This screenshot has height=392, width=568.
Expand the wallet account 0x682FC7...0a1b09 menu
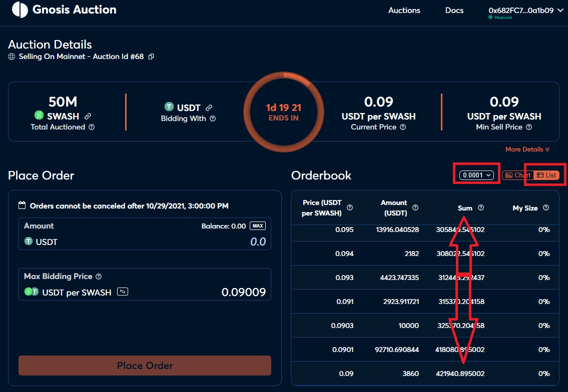pyautogui.click(x=525, y=10)
